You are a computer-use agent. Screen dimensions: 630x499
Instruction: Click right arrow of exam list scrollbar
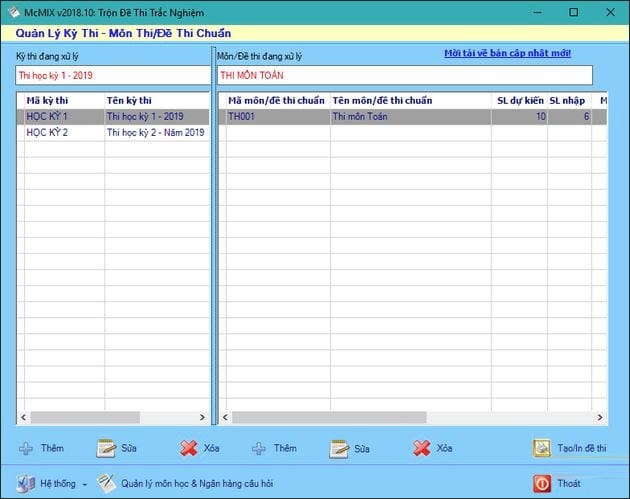(x=202, y=417)
